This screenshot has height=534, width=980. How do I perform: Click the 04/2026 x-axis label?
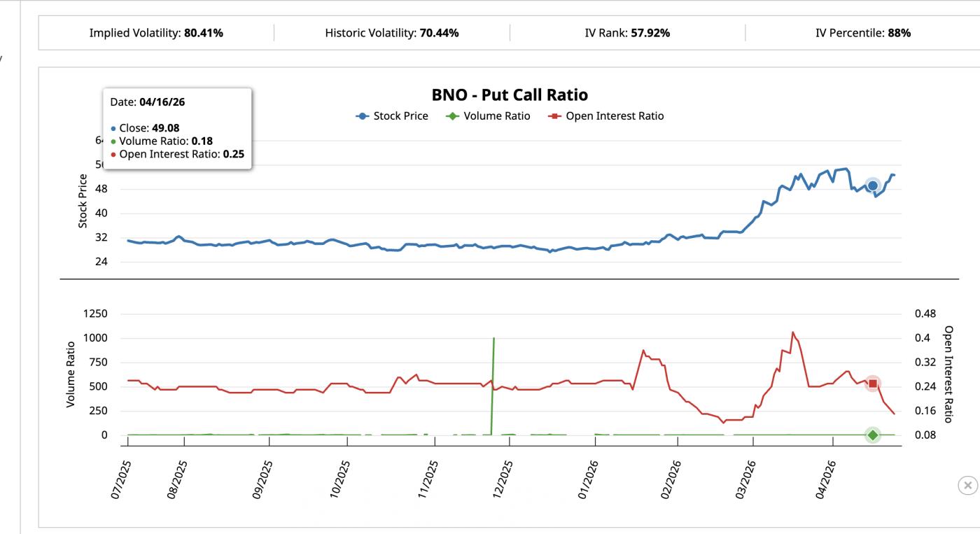click(826, 479)
